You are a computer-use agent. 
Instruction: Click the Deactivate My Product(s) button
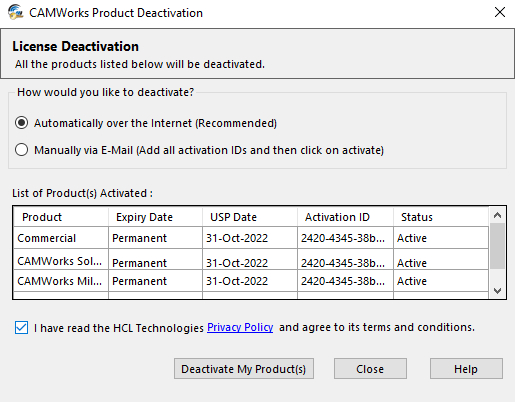[x=244, y=369]
